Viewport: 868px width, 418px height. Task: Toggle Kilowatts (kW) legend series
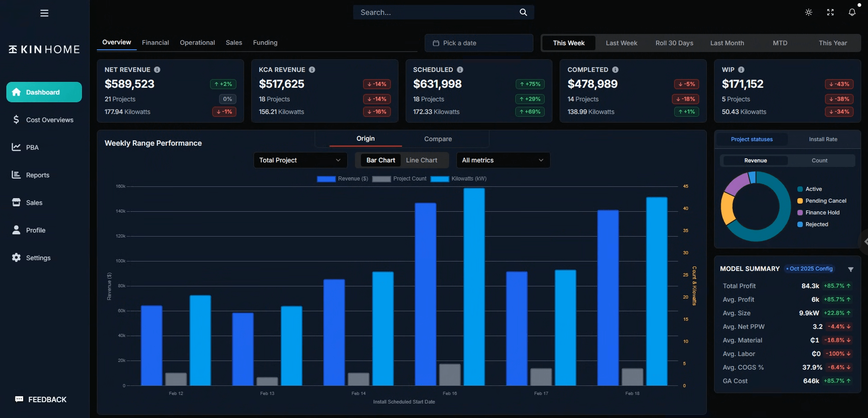click(x=459, y=179)
